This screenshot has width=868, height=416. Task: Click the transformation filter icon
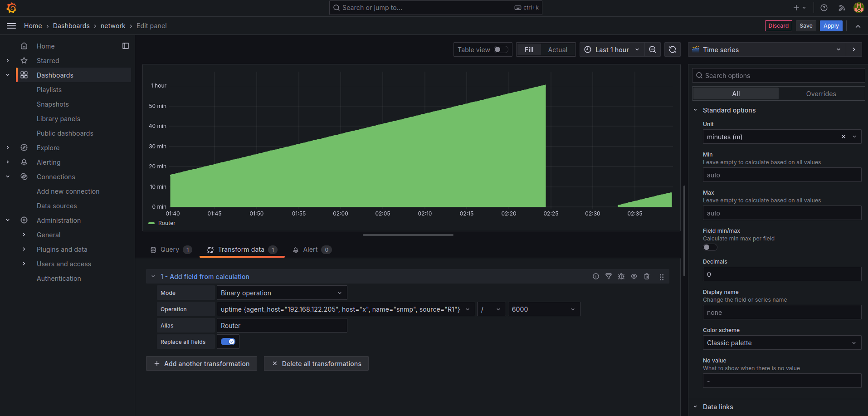click(x=609, y=276)
